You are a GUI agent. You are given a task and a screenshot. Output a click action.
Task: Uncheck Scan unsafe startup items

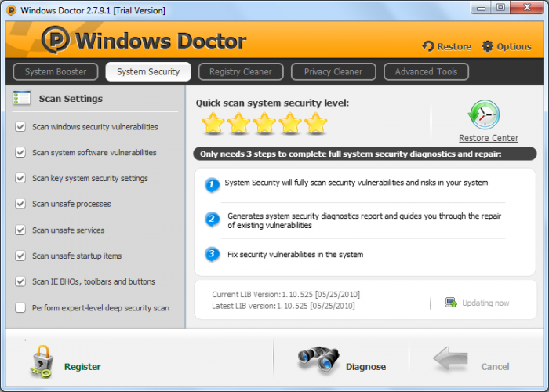pos(20,256)
